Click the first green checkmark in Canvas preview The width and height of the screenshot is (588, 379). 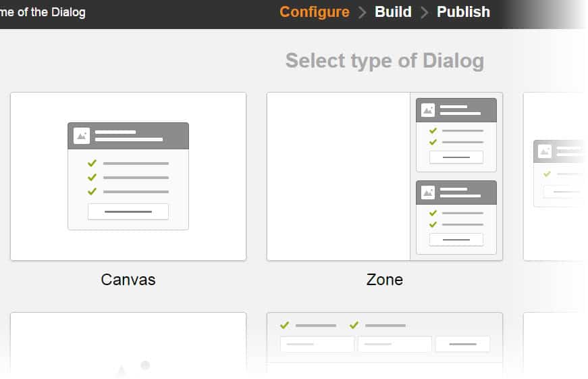(x=92, y=163)
